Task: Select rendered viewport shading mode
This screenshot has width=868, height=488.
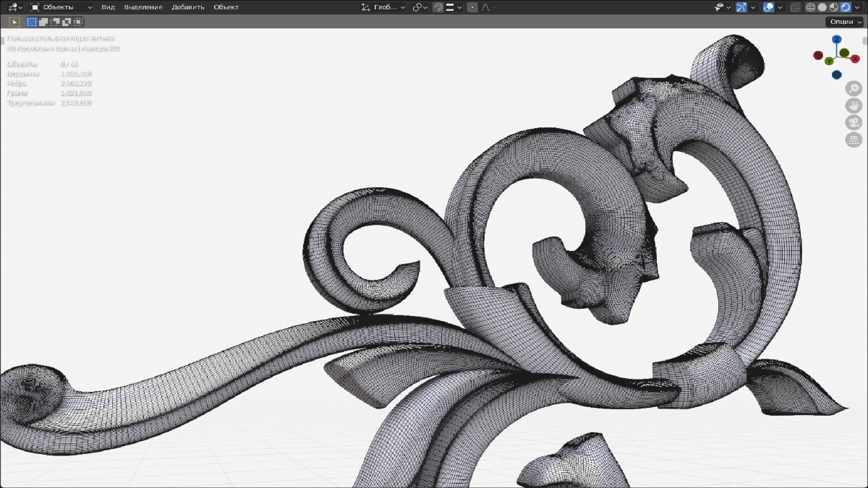Action: coord(845,7)
